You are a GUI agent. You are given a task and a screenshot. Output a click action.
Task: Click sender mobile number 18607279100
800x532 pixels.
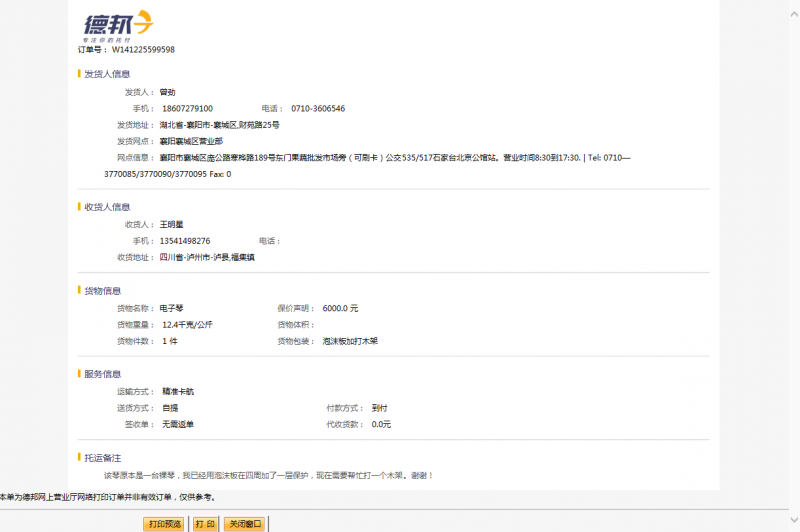pos(186,108)
